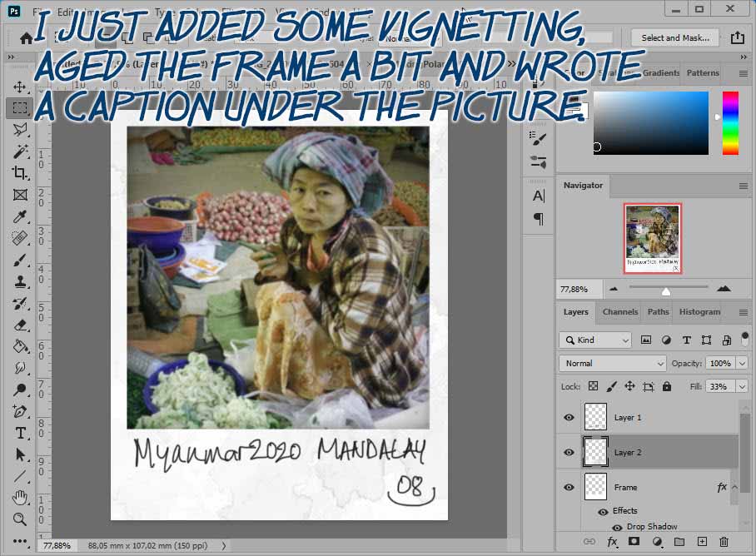Viewport: 756px width, 556px height.
Task: Open the Color panel group menu
Action: [x=744, y=74]
